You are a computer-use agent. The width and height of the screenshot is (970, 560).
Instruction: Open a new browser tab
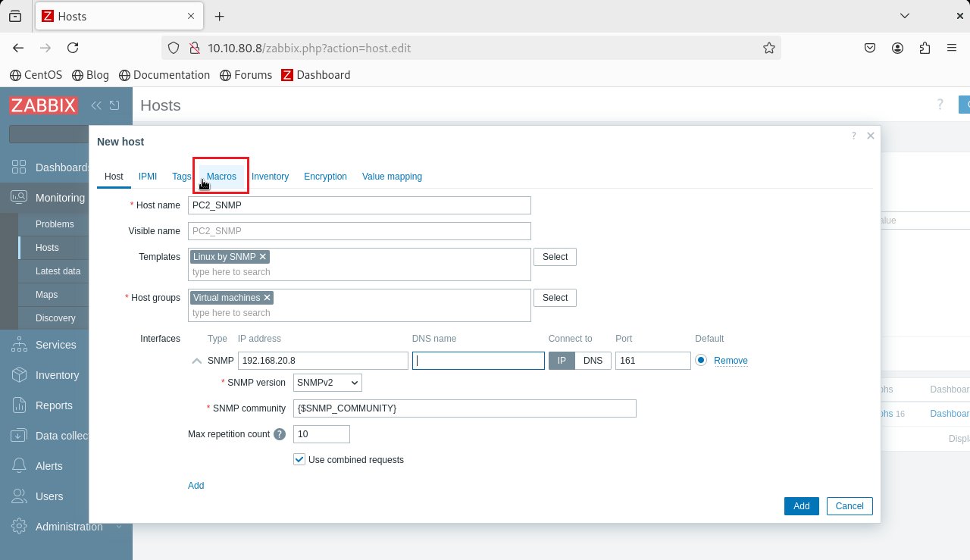pos(220,16)
